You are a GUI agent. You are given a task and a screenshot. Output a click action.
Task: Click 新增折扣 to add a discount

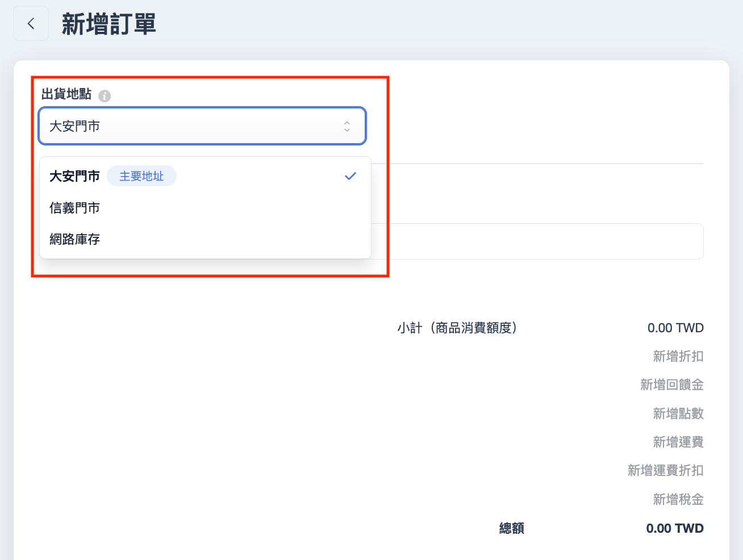tap(678, 356)
